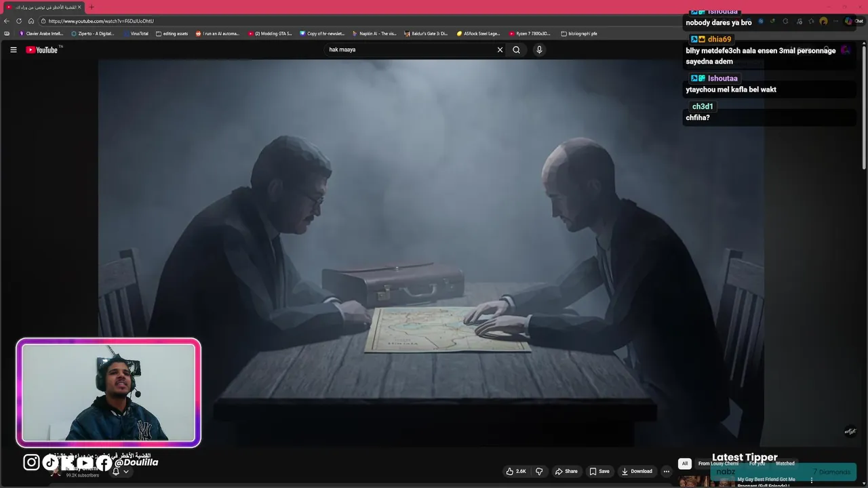Open I run an AI automa... bookmark

pos(218,33)
